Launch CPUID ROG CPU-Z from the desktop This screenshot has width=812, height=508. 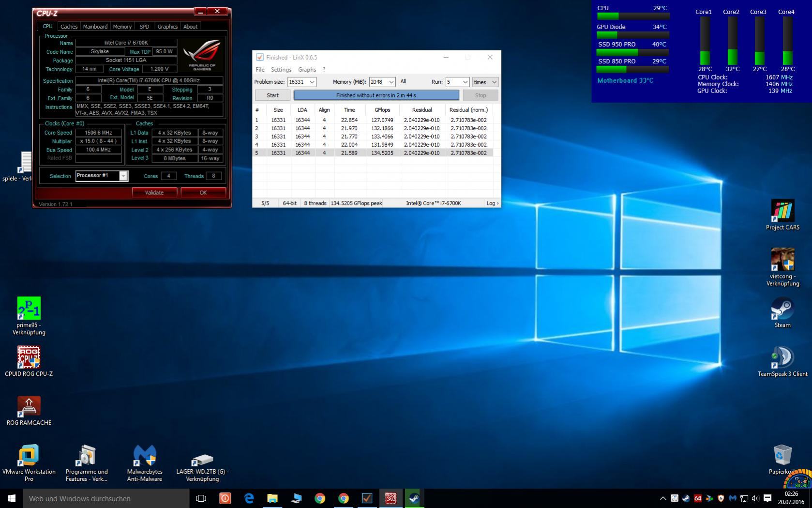coord(29,361)
